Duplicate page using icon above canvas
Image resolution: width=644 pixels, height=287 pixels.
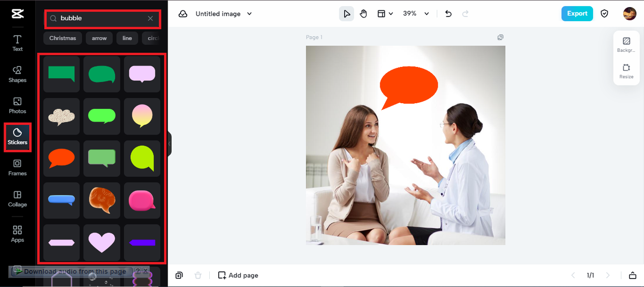pyautogui.click(x=500, y=37)
